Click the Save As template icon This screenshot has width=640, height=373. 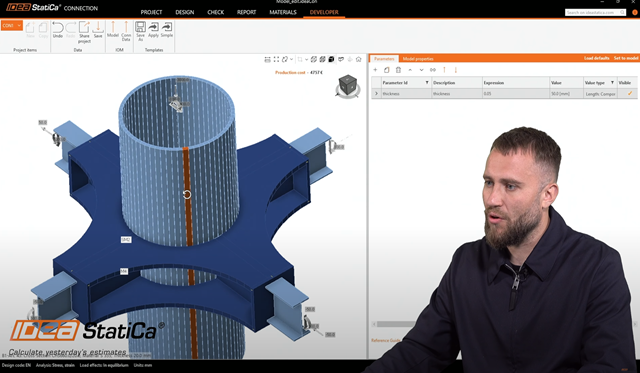coord(140,31)
